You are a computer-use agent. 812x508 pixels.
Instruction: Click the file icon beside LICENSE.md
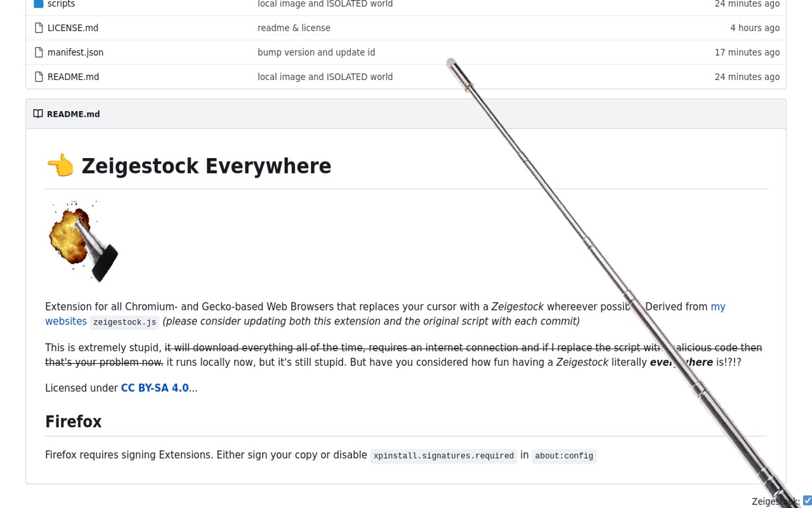[39, 28]
